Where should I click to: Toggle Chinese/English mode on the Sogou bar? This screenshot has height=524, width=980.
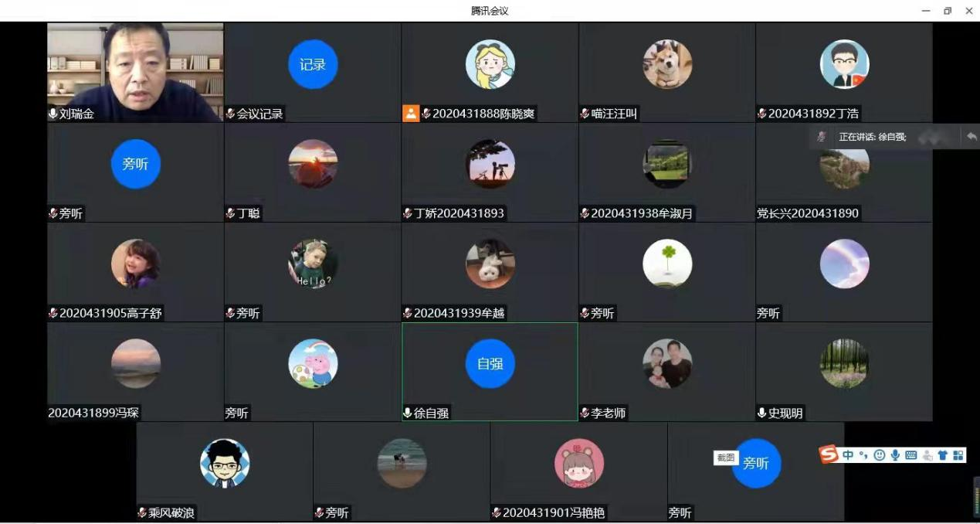coord(848,455)
